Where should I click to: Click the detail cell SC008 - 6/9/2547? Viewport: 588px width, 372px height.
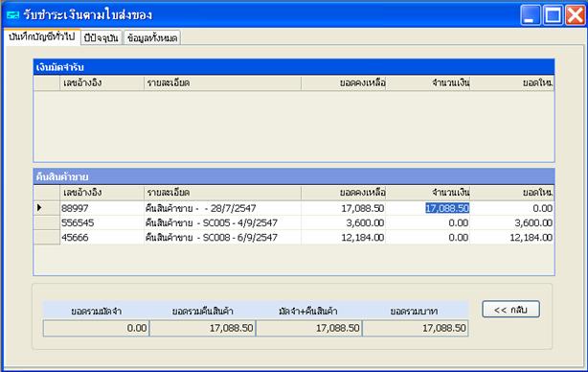coord(222,238)
